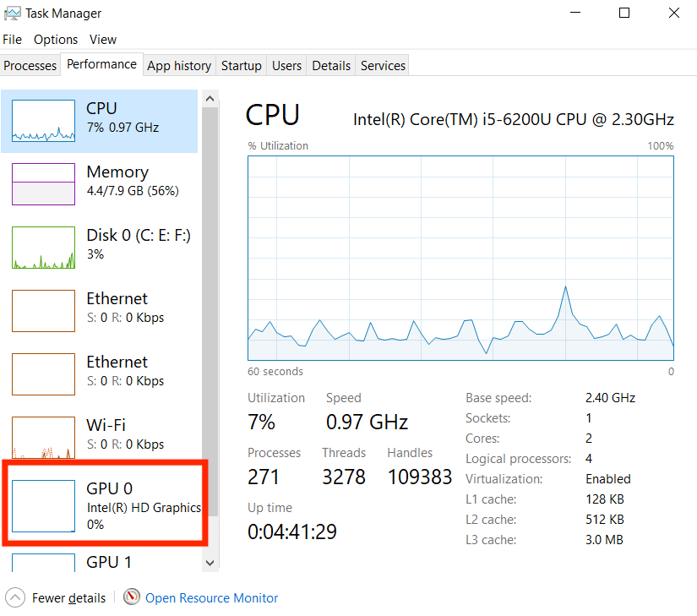
Task: Select GPU 0 Intel(R) HD Graphics entry
Action: 105,506
